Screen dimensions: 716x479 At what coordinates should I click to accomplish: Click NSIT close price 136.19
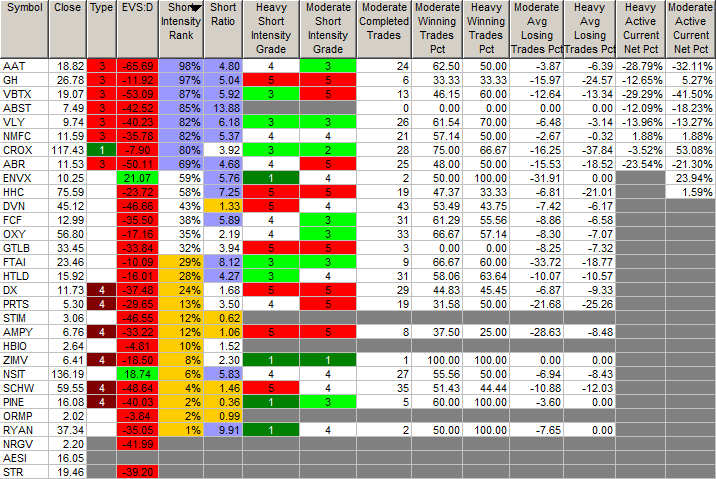67,374
